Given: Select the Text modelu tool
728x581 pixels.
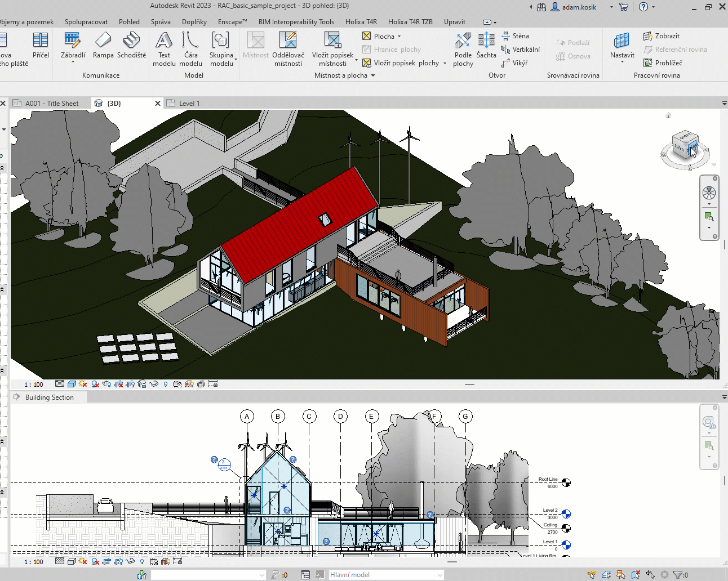Looking at the screenshot, I should tap(164, 49).
